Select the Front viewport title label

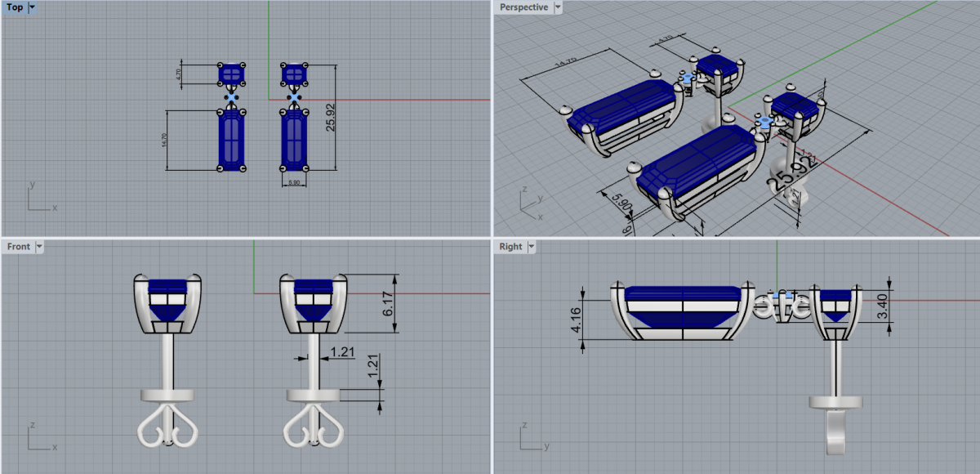click(18, 246)
